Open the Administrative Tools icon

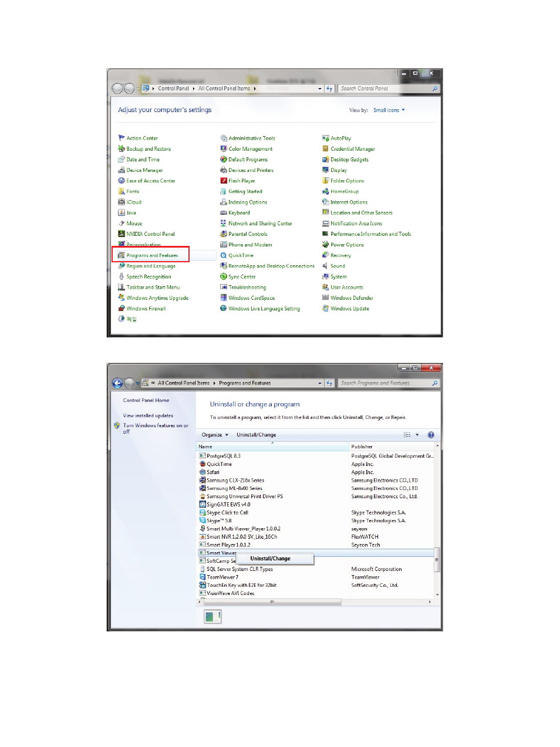224,138
